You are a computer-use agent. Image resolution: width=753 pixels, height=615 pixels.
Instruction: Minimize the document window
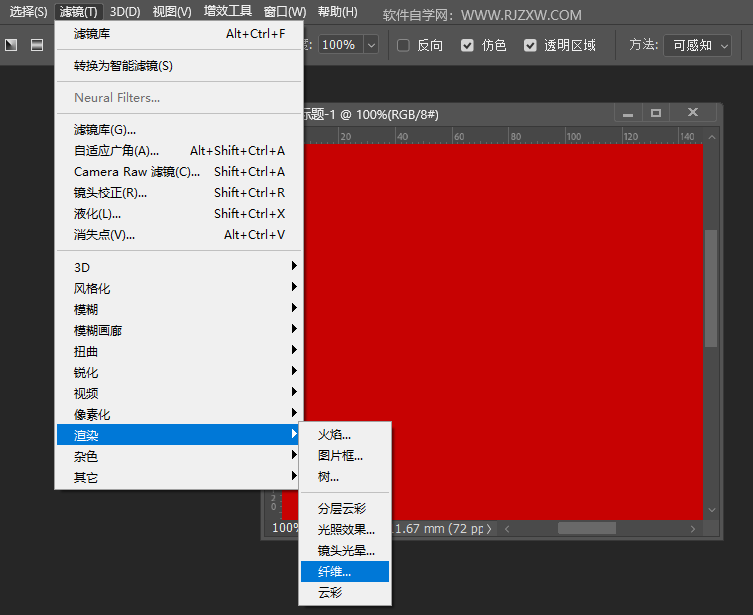coord(628,113)
